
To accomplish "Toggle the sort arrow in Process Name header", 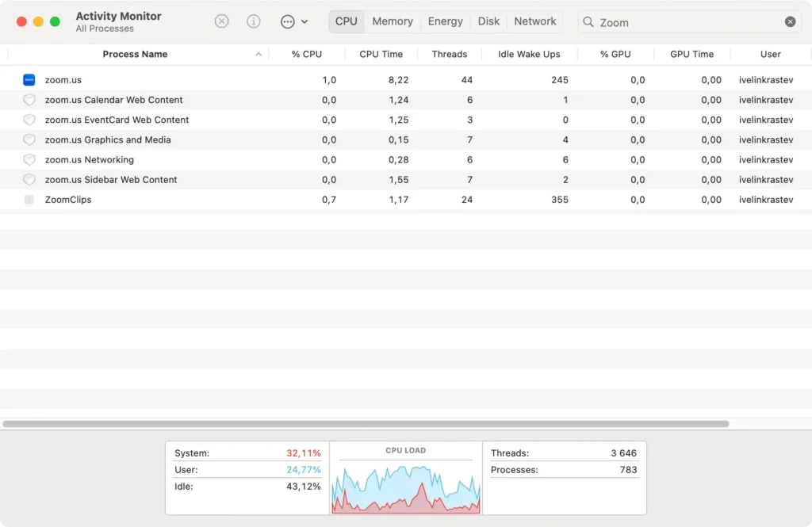I will point(259,55).
